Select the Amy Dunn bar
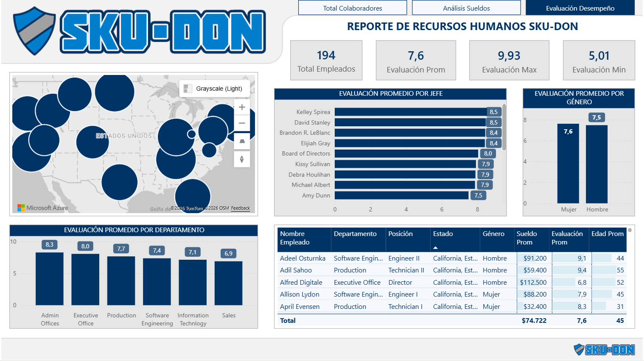The image size is (644, 361). tap(402, 195)
